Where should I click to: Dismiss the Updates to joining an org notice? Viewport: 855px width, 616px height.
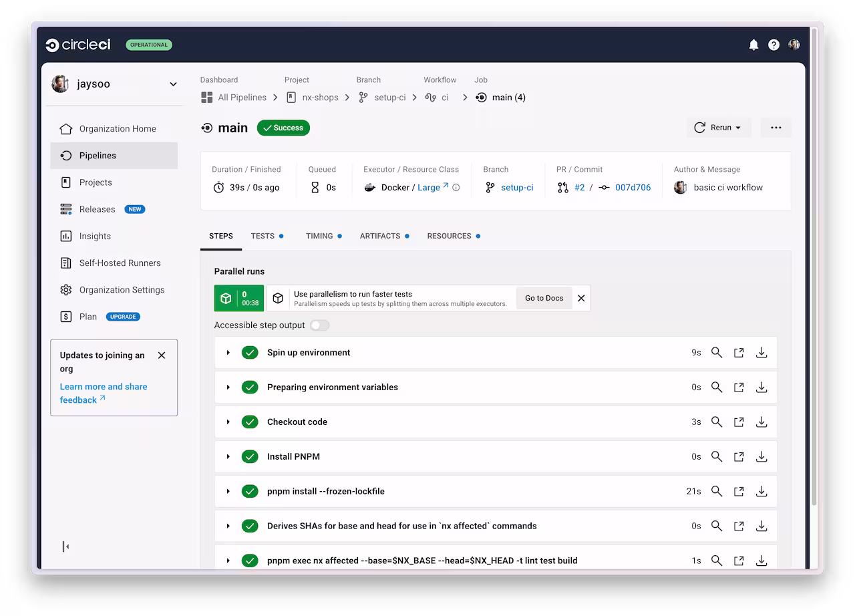(162, 355)
